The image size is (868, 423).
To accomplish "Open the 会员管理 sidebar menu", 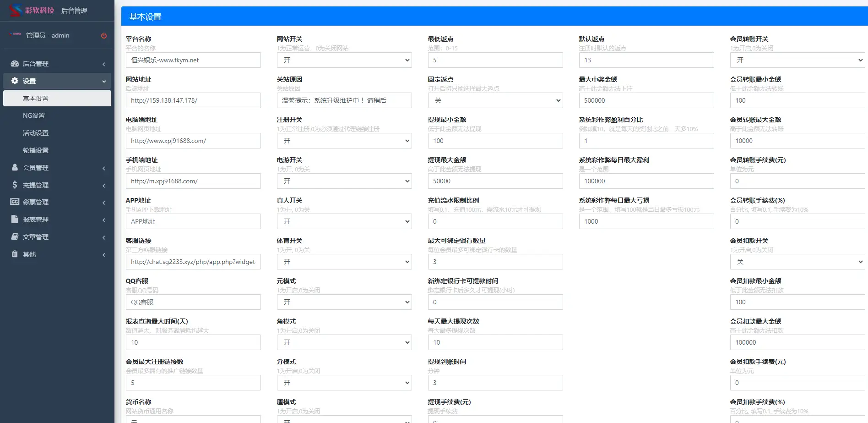I will click(x=57, y=168).
